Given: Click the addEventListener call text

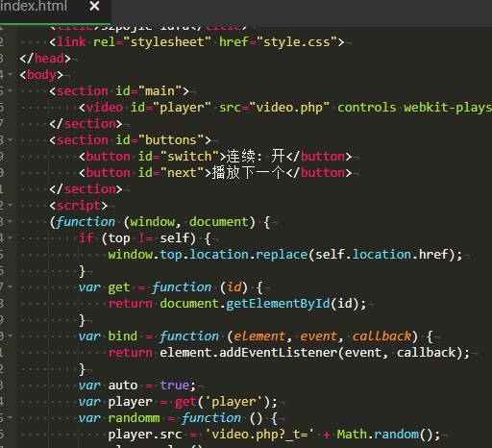Looking at the screenshot, I should (x=278, y=353).
